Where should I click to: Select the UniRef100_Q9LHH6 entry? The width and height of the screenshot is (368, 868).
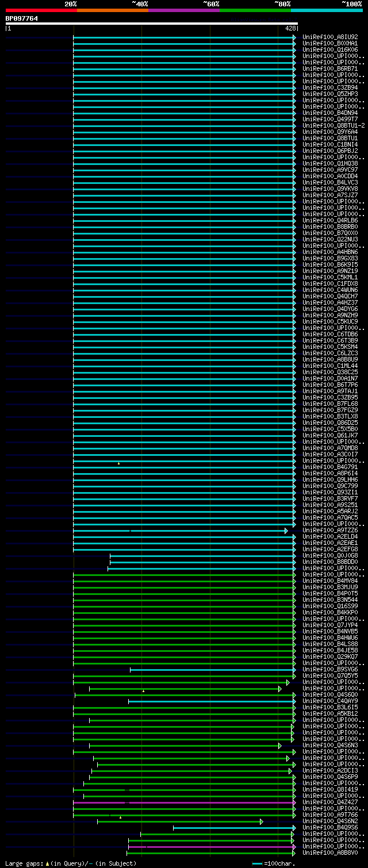pos(330,480)
